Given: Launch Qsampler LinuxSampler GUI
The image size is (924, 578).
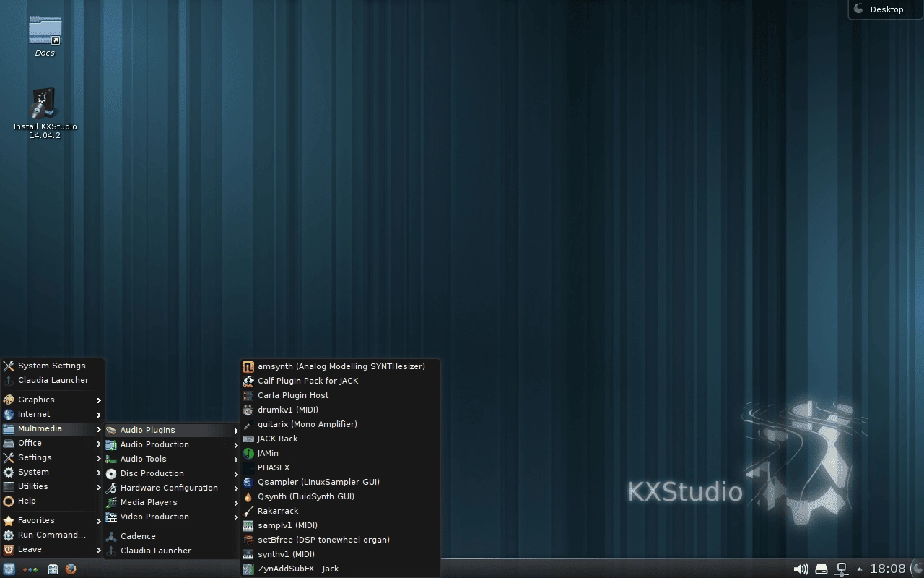Looking at the screenshot, I should 340,482.
